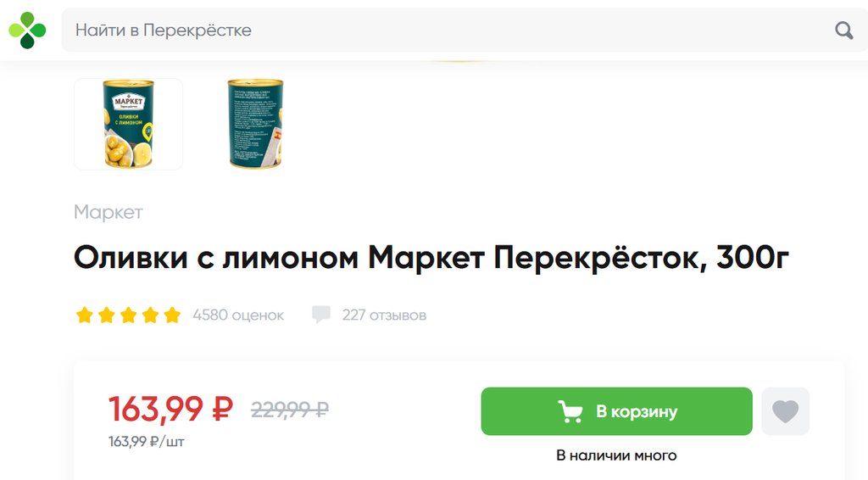Open the 4580 оценок ratings link
The height and width of the screenshot is (480, 868).
238,315
